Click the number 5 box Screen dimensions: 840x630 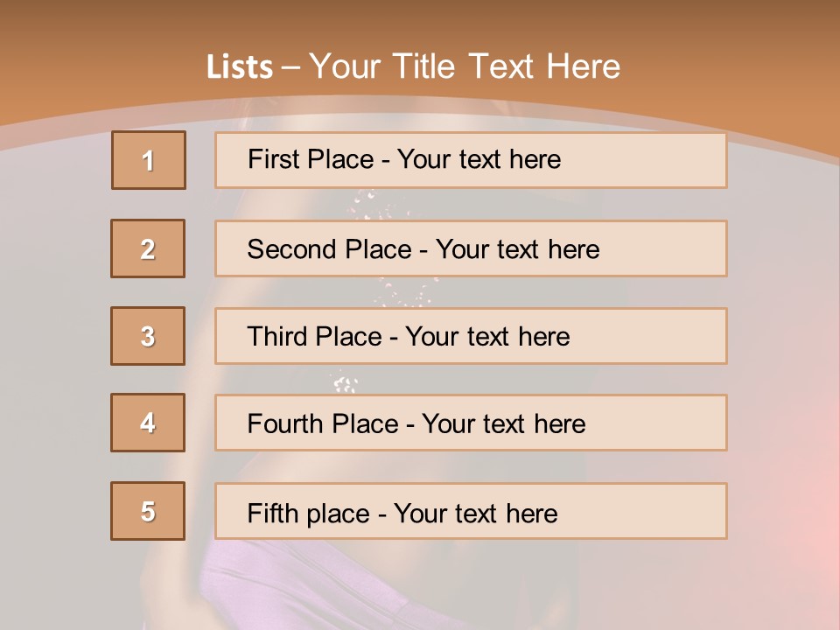coord(148,511)
